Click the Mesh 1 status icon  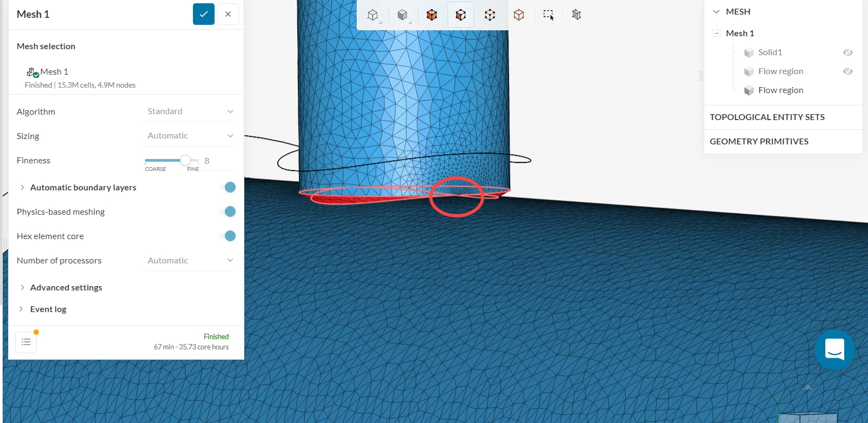point(32,72)
